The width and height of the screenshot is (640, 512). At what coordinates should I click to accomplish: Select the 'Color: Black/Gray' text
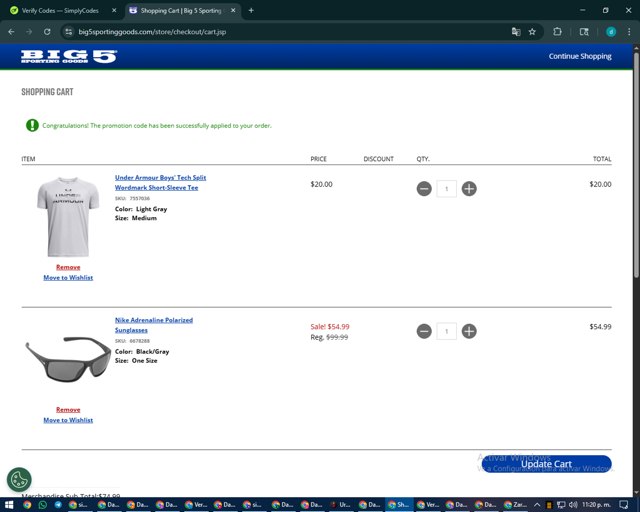[142, 352]
